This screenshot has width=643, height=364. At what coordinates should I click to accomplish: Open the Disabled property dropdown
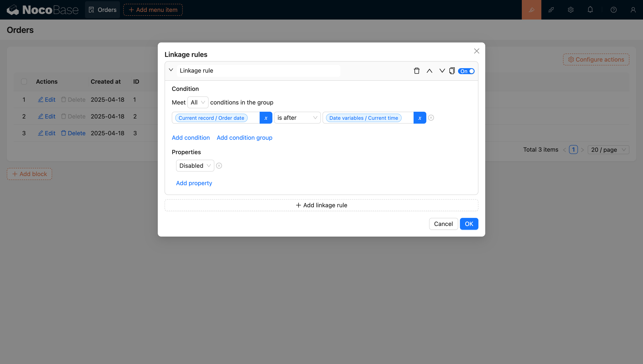pos(195,166)
